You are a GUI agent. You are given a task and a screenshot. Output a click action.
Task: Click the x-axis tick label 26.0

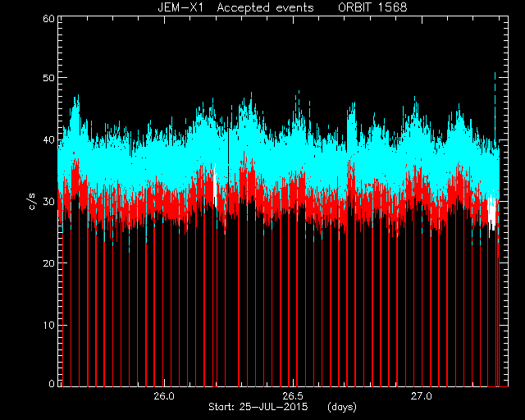click(164, 396)
